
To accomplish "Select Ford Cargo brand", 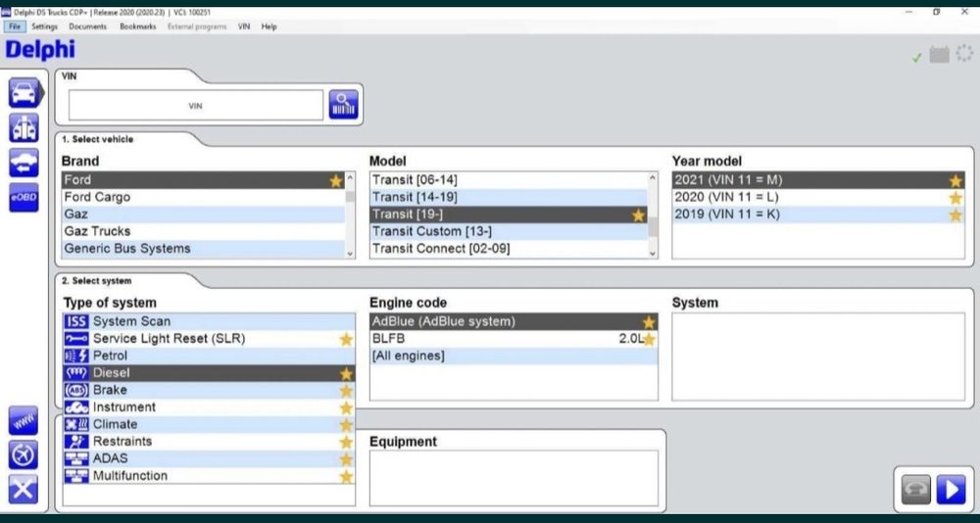I will click(x=203, y=198).
